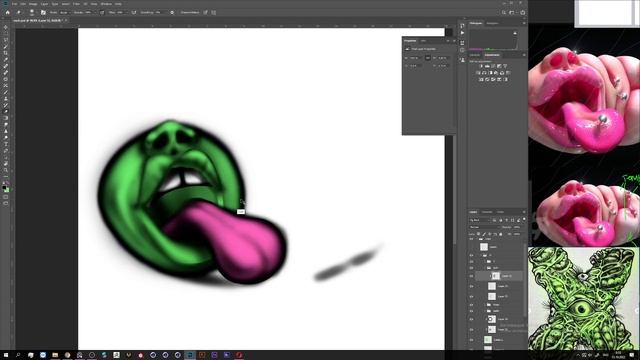
Task: Open the symmetry paint options butterfly icon
Action: click(x=213, y=12)
